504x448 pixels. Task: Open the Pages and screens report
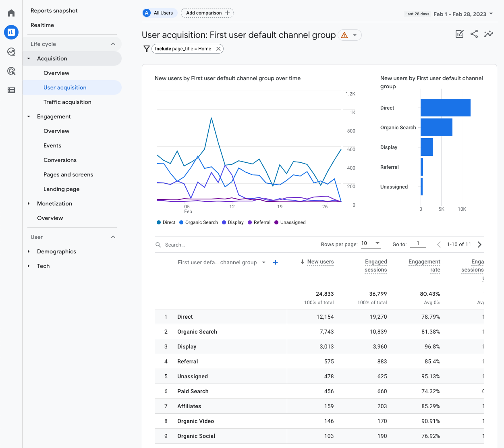[68, 174]
